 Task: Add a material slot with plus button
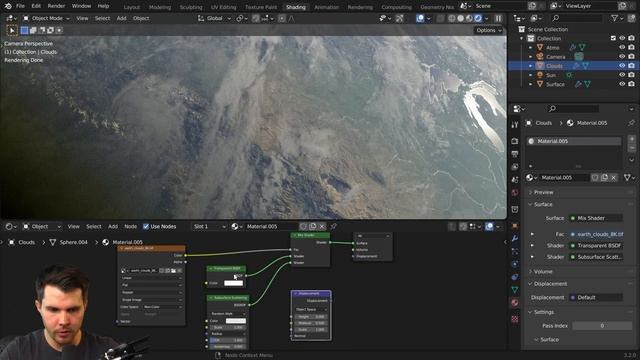click(632, 139)
